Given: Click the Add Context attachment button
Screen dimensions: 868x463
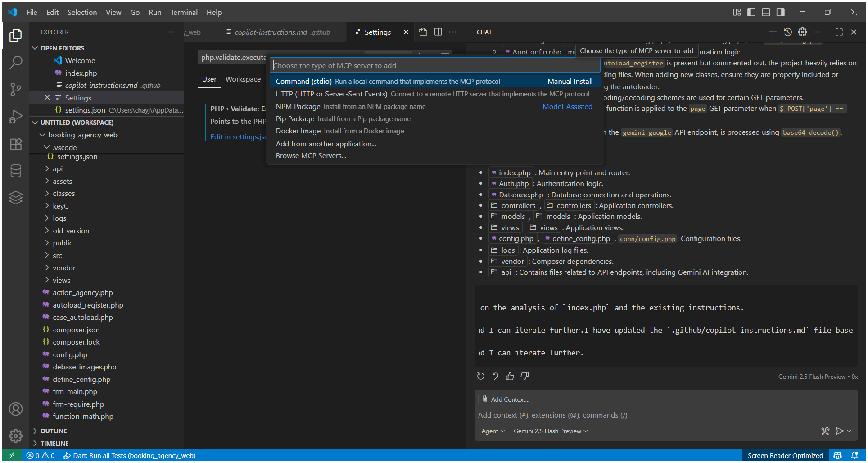Looking at the screenshot, I should coord(505,399).
